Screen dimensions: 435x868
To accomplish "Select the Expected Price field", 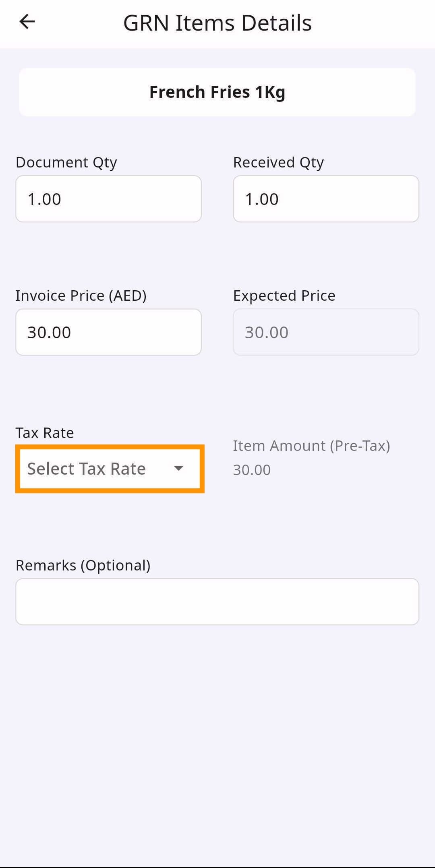I will click(326, 332).
